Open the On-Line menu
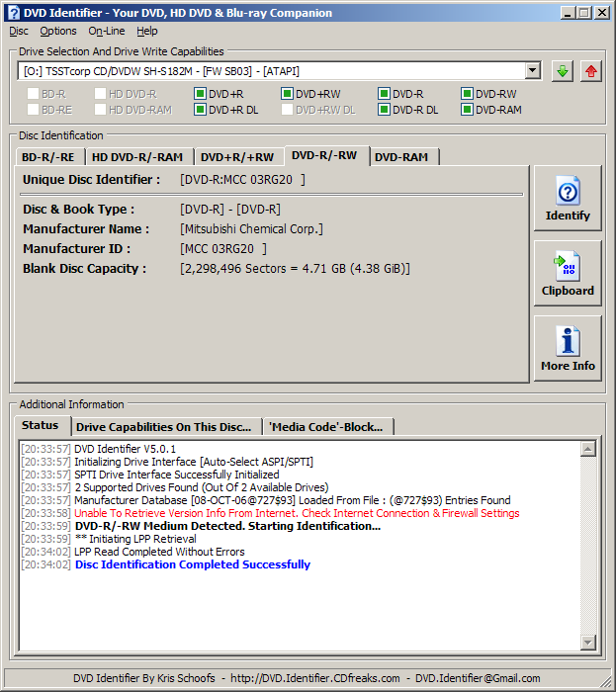Screen dimensions: 616x692 click(x=107, y=32)
